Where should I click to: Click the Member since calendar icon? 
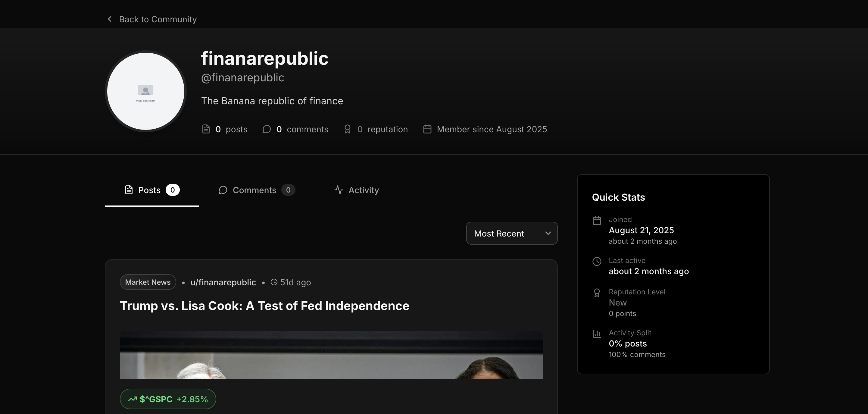pos(427,129)
